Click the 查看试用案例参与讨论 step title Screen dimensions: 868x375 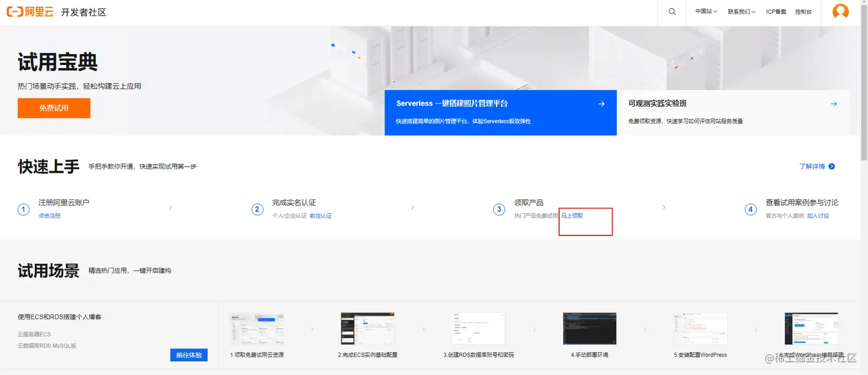click(x=802, y=203)
